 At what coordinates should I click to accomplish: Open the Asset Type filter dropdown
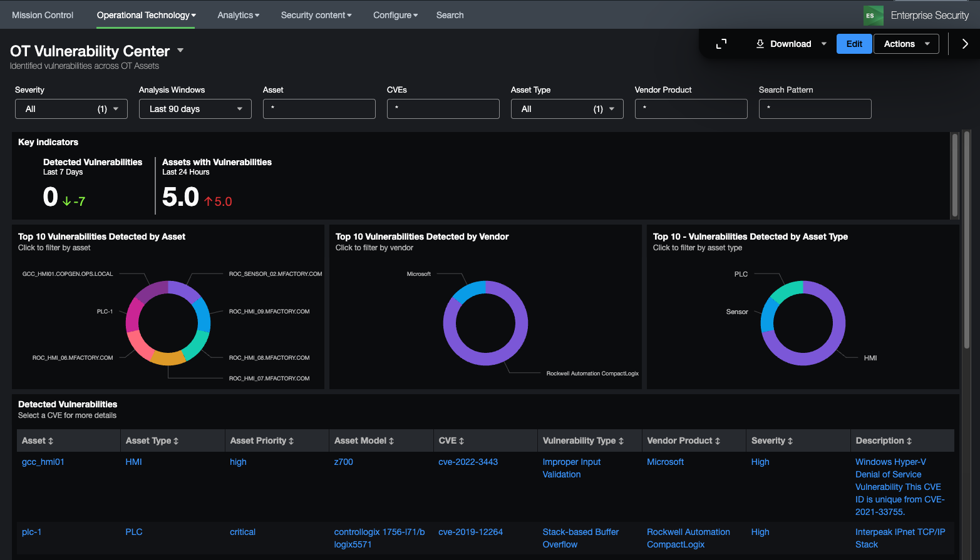pyautogui.click(x=567, y=109)
